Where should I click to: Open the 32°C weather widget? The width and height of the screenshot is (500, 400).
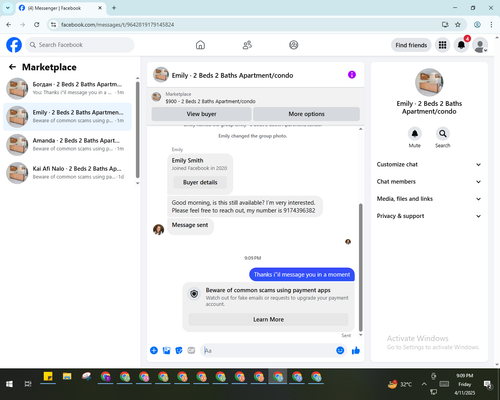(400, 384)
